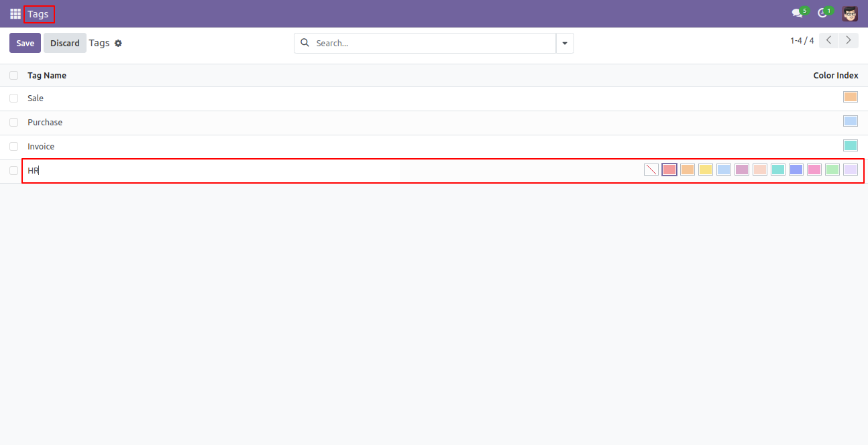
Task: Select the lavender swatch in HR row
Action: pos(851,170)
